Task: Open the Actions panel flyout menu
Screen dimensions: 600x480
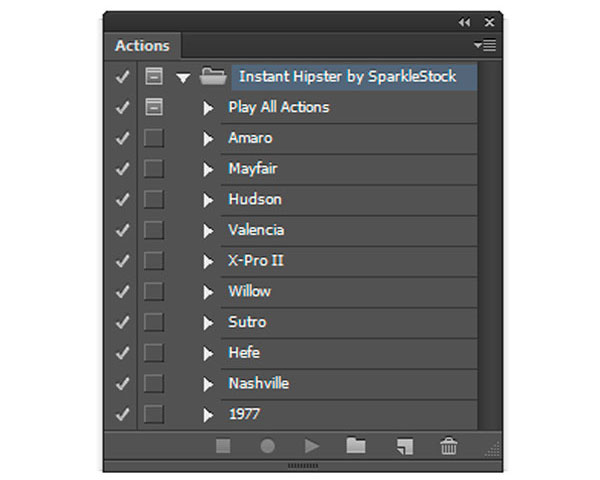Action: coord(485,45)
